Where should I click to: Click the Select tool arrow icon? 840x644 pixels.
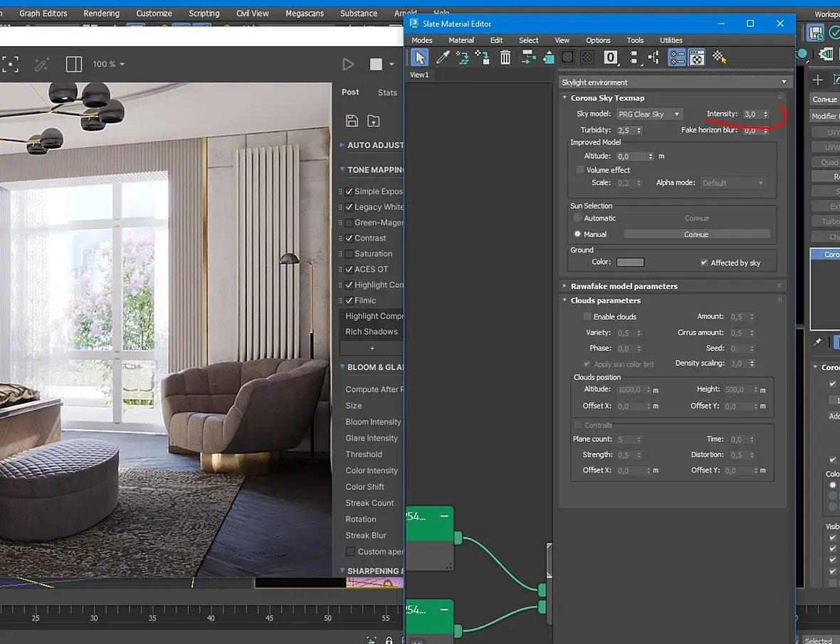click(420, 58)
